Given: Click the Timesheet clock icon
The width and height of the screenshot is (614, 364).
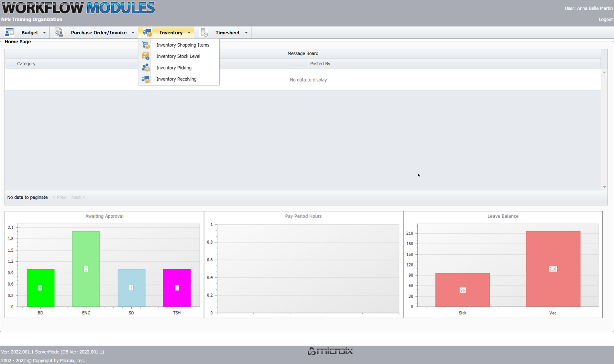Looking at the screenshot, I should click(204, 32).
